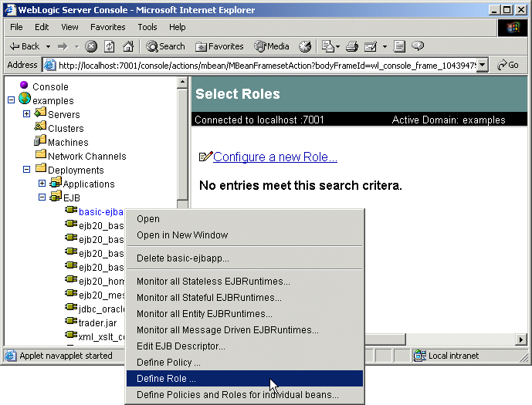This screenshot has height=405, width=532.
Task: Click the Stop loading icon
Action: [91, 46]
